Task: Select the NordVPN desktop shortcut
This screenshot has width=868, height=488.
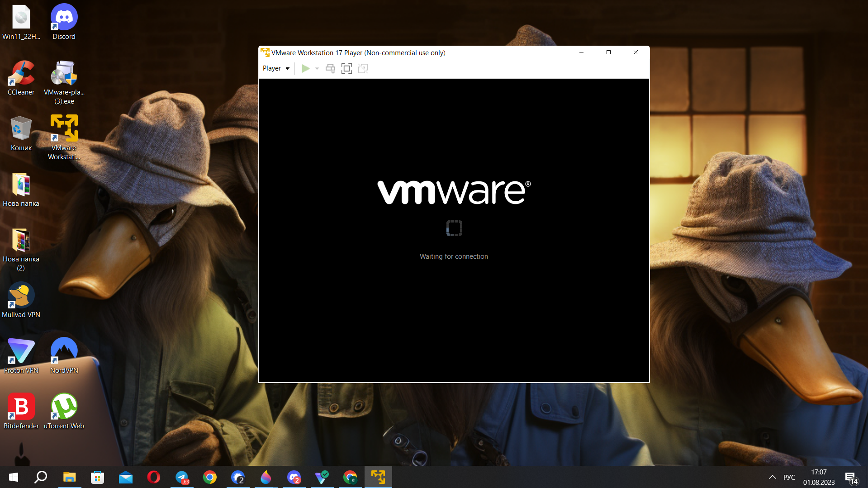Action: point(64,356)
